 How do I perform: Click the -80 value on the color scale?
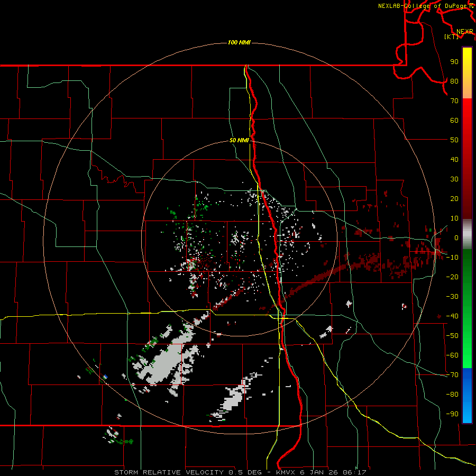(x=453, y=395)
